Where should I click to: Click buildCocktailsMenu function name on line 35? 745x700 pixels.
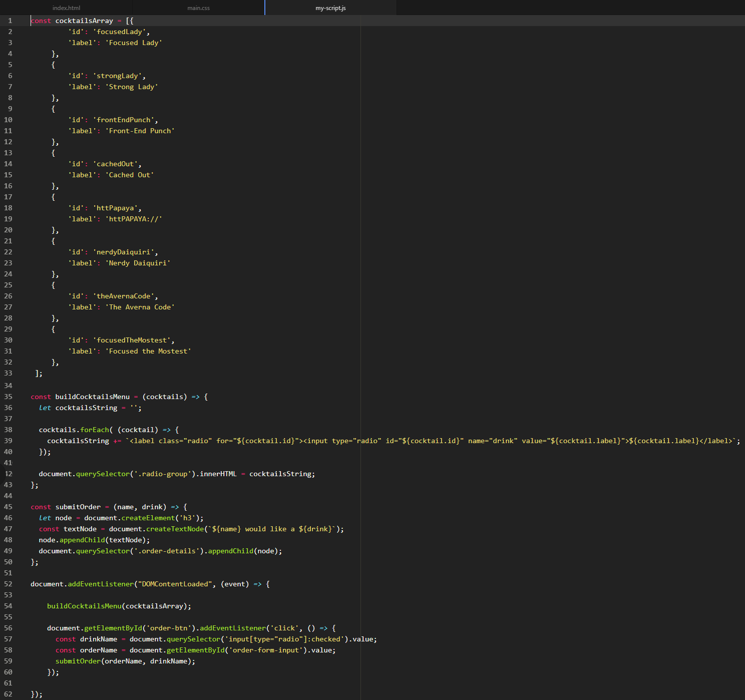[92, 397]
